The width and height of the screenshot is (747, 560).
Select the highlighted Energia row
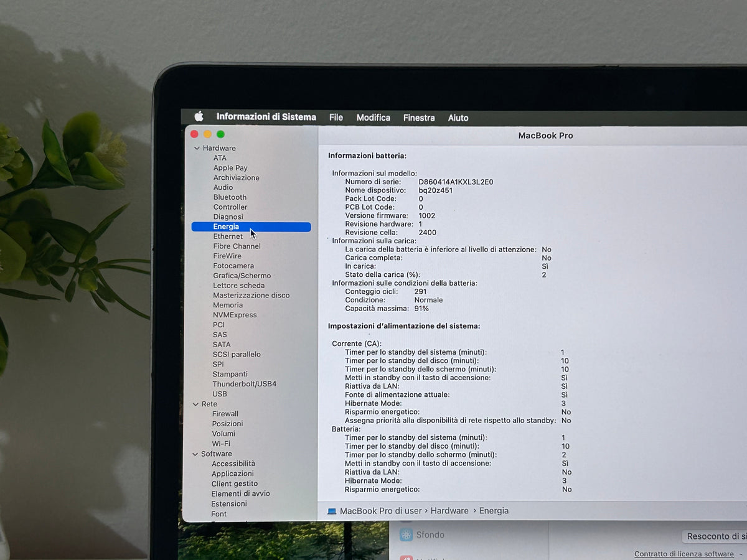point(251,227)
